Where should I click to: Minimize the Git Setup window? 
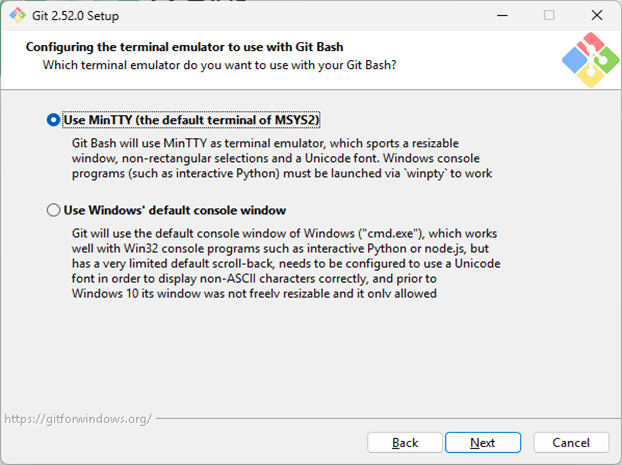click(x=502, y=15)
